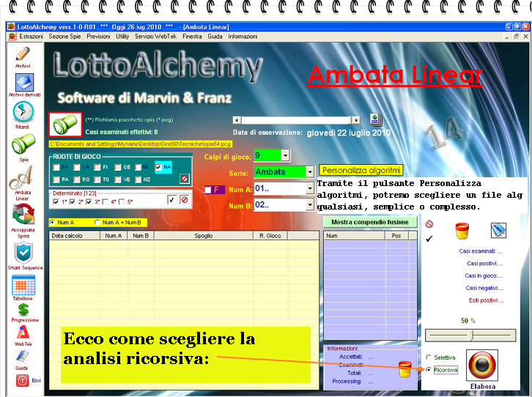
Task: Open the Sezione Spie menu
Action: [x=64, y=37]
